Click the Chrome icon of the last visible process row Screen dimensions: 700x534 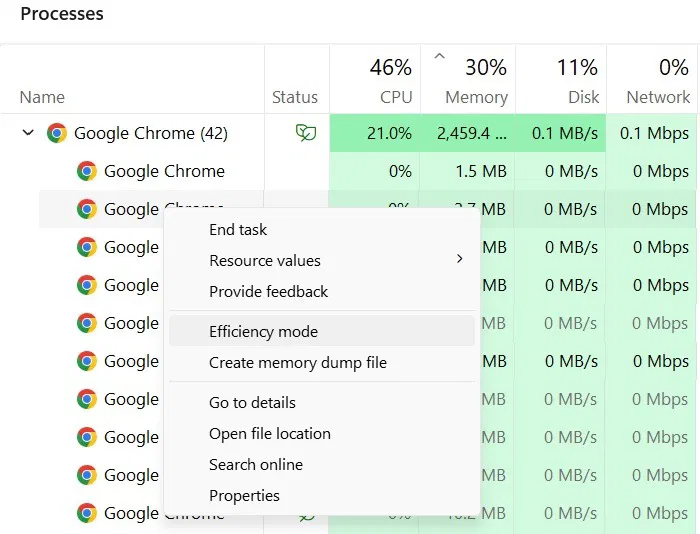[87, 513]
